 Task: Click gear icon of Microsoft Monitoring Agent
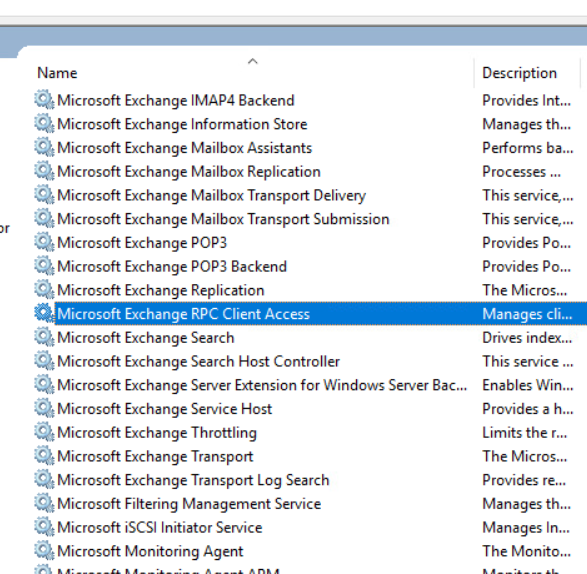tap(44, 550)
